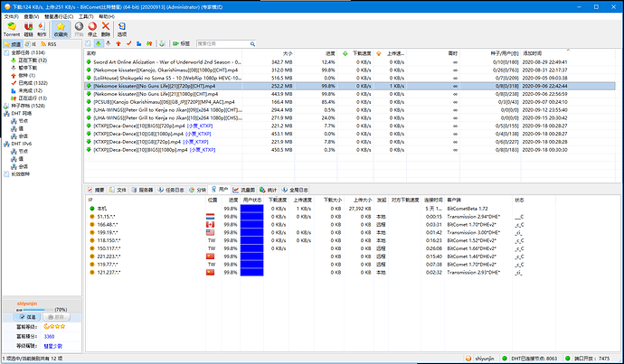
Task: Switch to the Channels (频道) sidebar tab
Action: [13, 44]
